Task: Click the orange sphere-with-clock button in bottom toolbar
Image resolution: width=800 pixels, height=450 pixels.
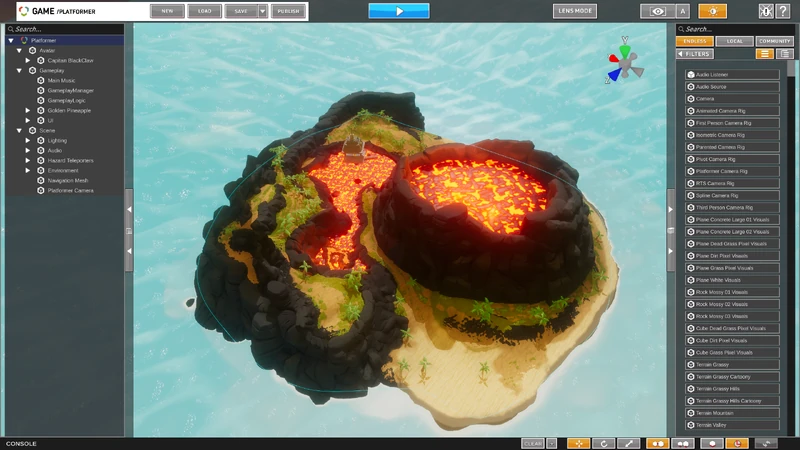Action: point(737,443)
